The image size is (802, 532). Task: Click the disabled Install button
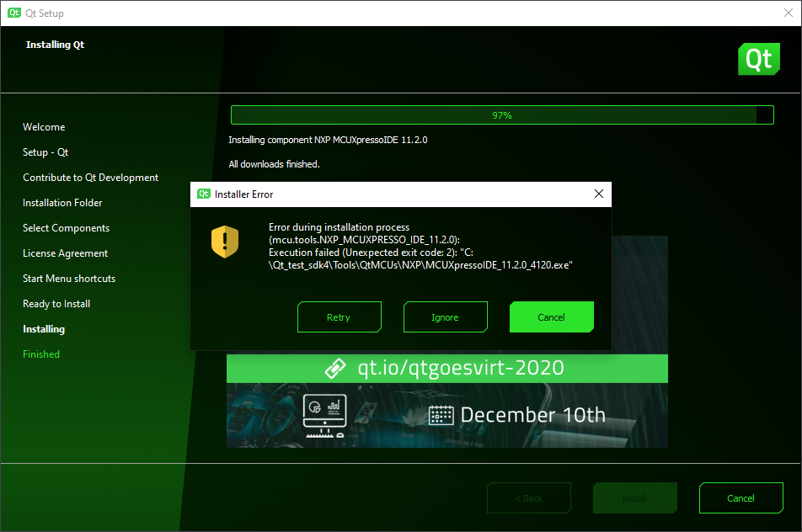click(634, 497)
